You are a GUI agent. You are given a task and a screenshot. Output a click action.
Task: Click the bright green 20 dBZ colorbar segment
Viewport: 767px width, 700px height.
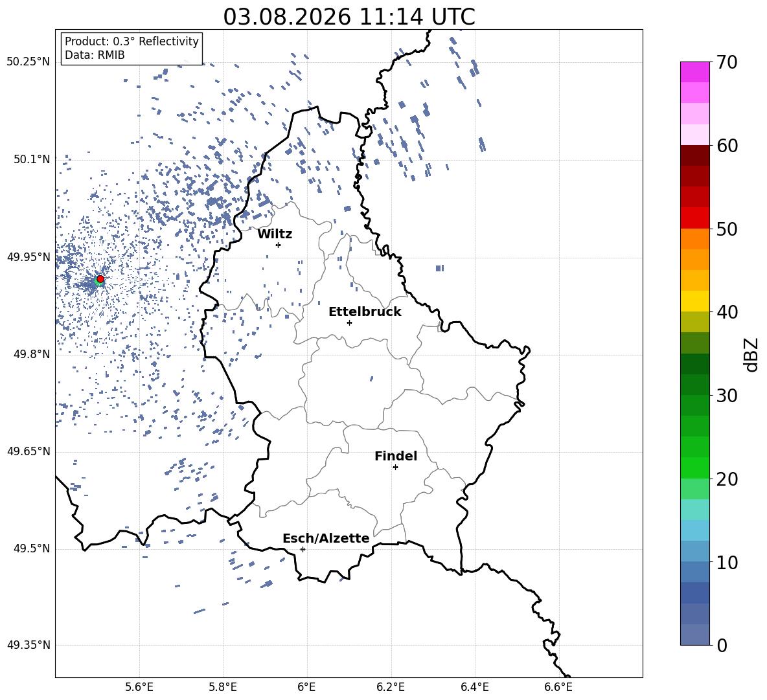point(695,468)
